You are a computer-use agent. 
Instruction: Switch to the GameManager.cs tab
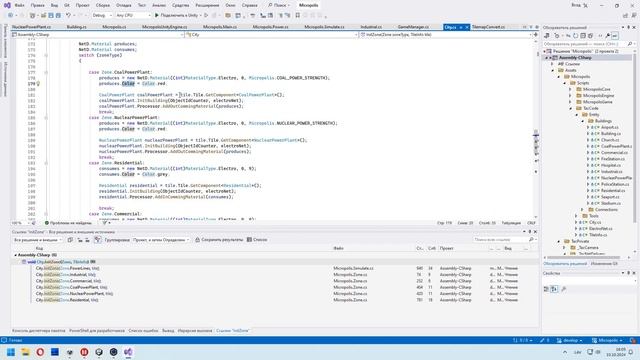pos(413,27)
